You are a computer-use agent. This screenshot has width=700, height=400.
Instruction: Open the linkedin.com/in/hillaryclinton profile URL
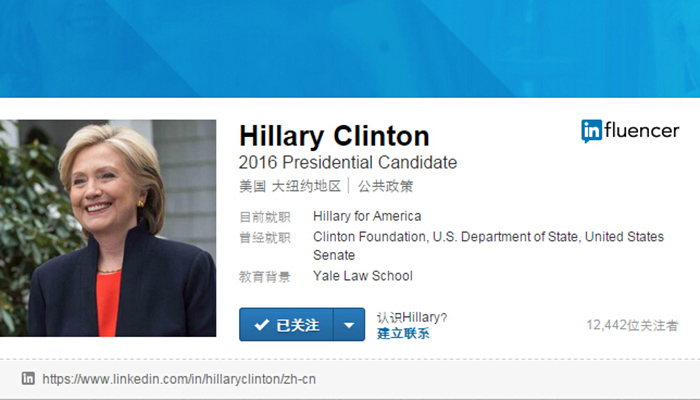pyautogui.click(x=179, y=379)
